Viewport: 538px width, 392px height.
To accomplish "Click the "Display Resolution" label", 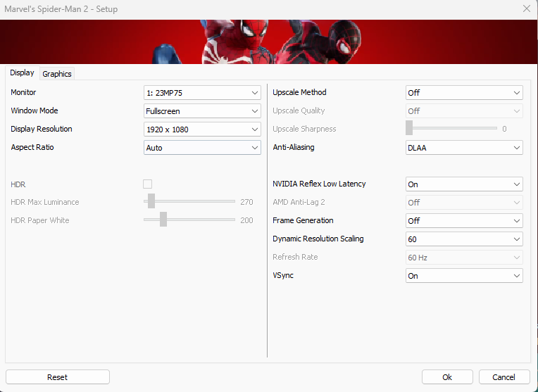I will [42, 129].
